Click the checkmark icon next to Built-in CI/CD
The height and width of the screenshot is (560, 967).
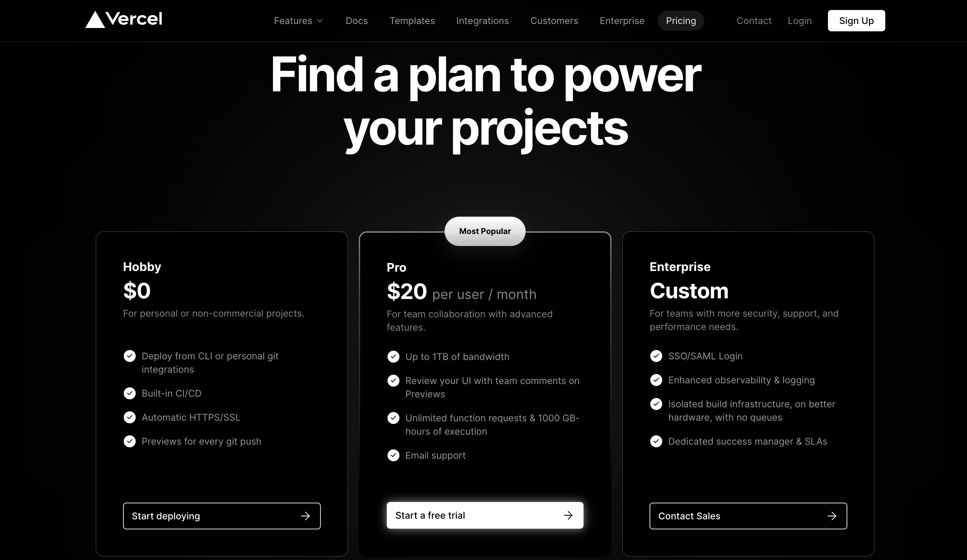pos(129,393)
